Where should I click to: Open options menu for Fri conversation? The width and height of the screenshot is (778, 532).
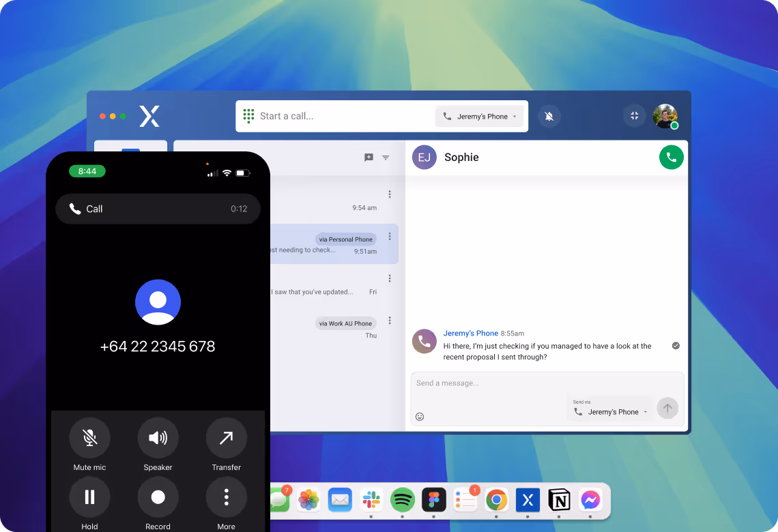coord(390,278)
